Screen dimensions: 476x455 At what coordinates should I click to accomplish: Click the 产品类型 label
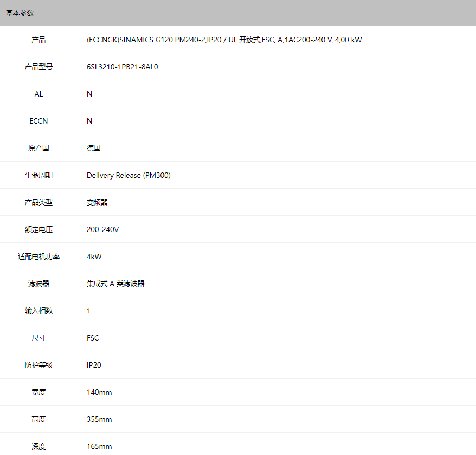(38, 202)
